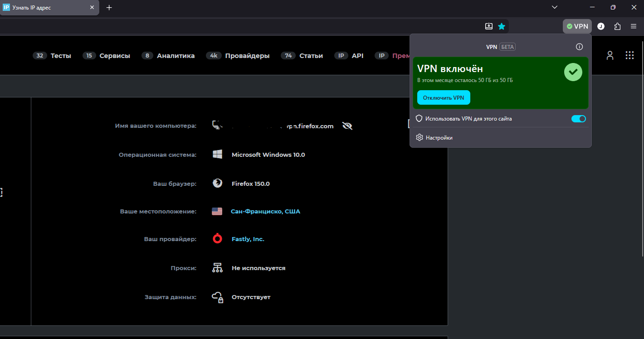
Task: Open the extensions puzzle icon
Action: pos(617,26)
